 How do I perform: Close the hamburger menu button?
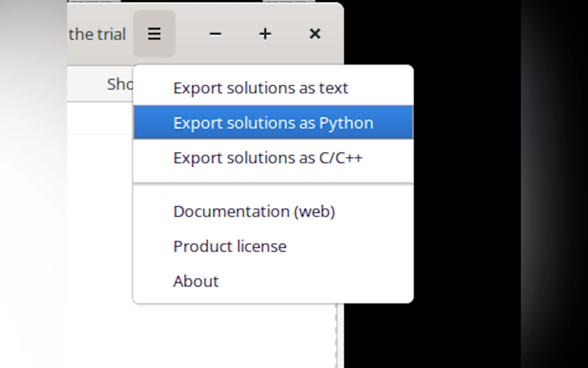[x=154, y=34]
